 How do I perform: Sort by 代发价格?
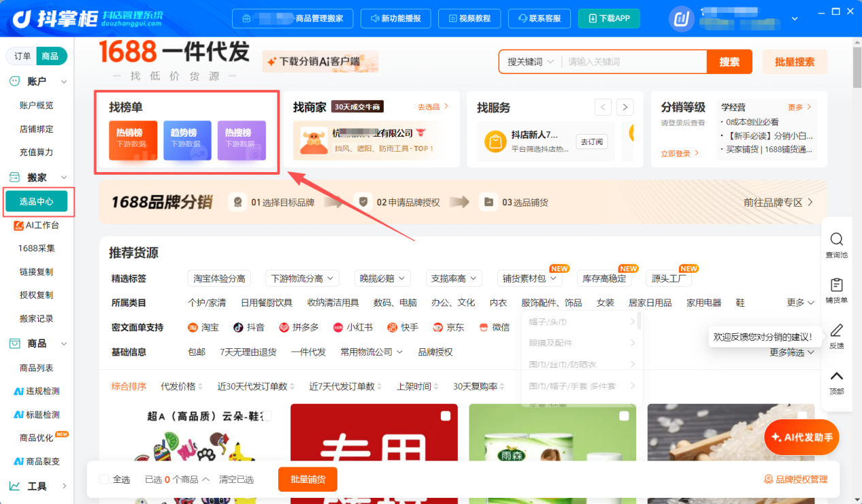click(x=181, y=386)
